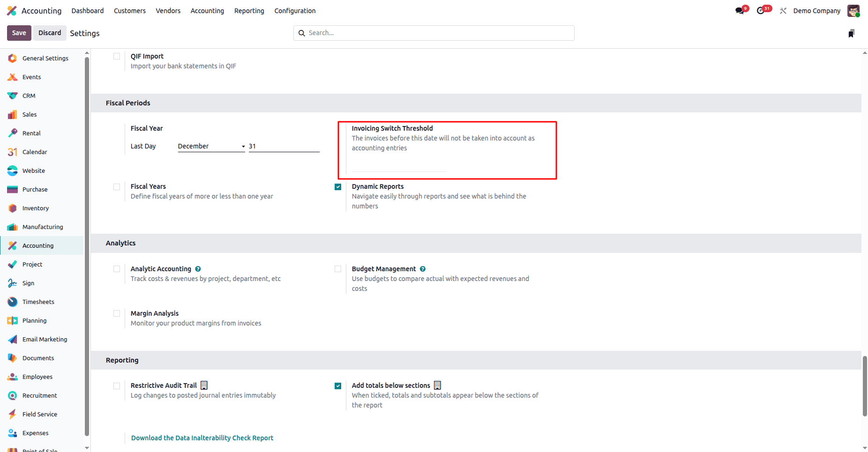
Task: Open CRM settings from the sidebar icon
Action: 13,96
